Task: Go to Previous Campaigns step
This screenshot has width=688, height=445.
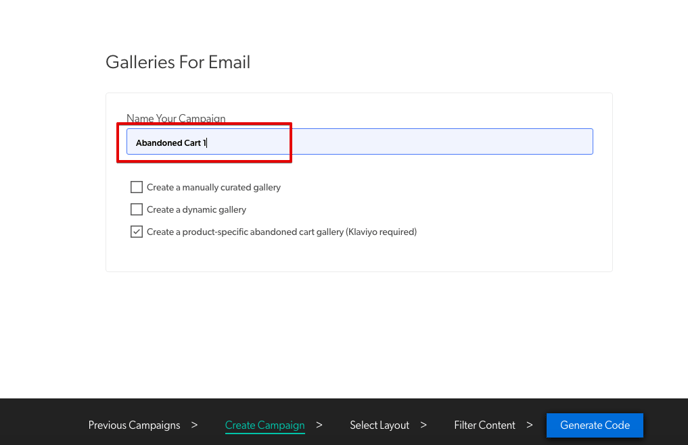Action: (x=134, y=425)
